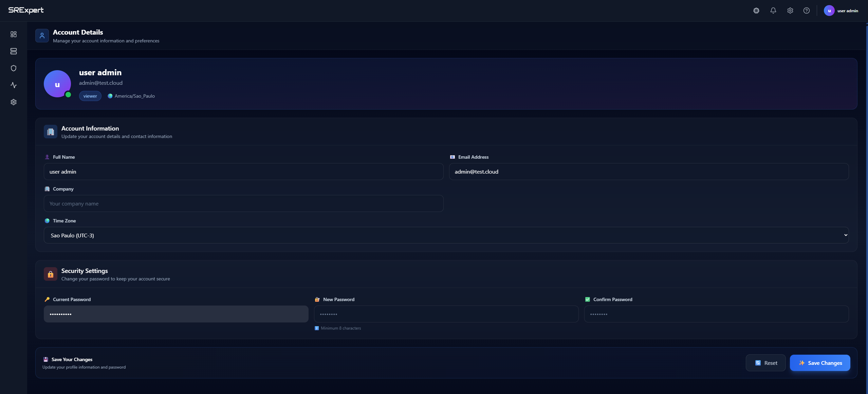Click the Save Changes button

[x=820, y=362]
